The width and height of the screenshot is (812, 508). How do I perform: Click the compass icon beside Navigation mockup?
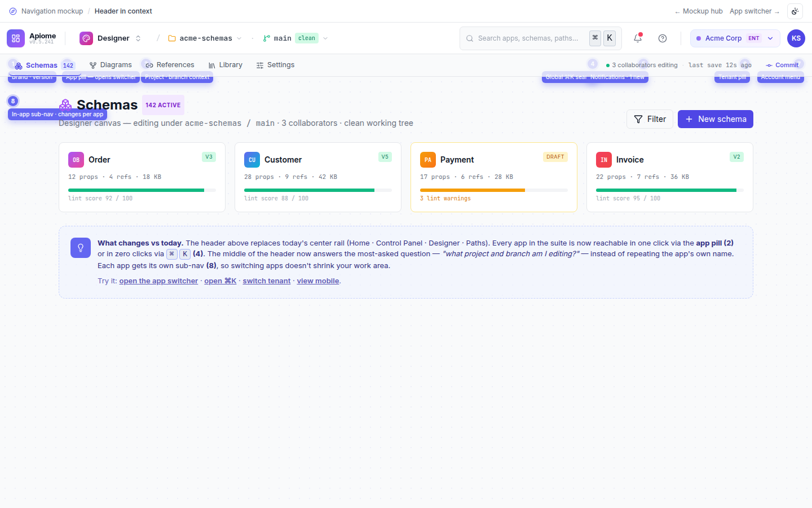tap(13, 11)
